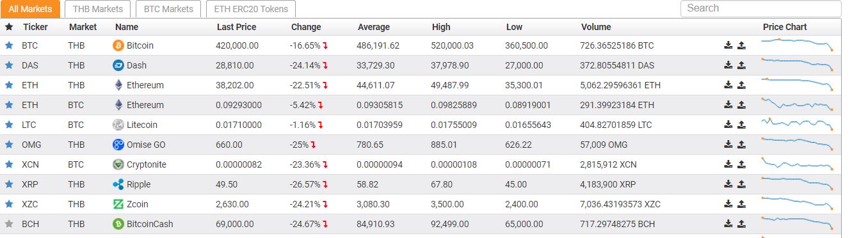Open the Ethereum THB market name link
This screenshot has width=868, height=238.
pos(145,85)
